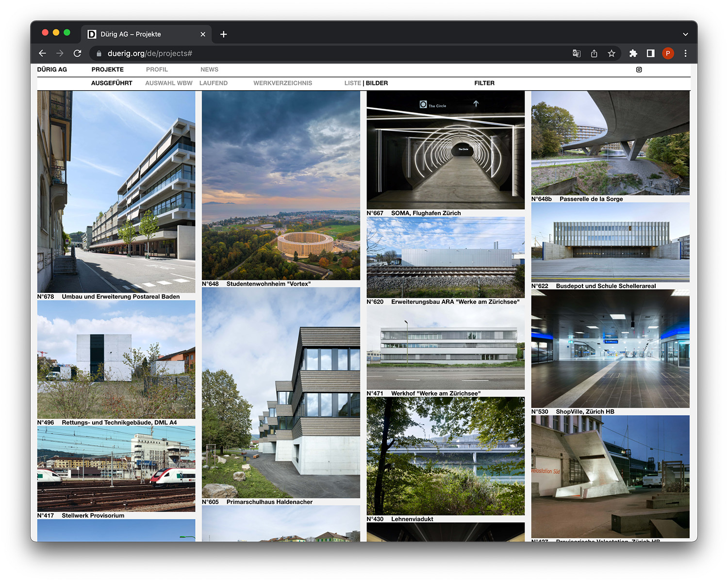Image resolution: width=728 pixels, height=582 pixels.
Task: Bookmark this page with the star icon
Action: pos(612,53)
